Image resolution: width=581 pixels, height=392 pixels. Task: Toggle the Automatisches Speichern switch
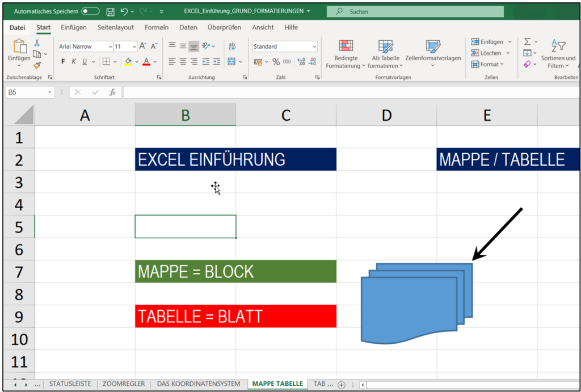[x=90, y=11]
